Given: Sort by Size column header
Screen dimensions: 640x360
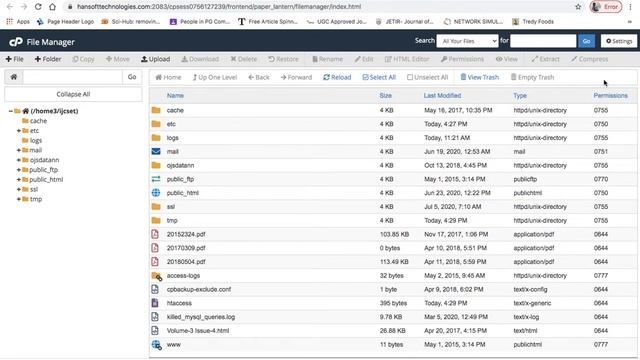Looking at the screenshot, I should pos(385,96).
